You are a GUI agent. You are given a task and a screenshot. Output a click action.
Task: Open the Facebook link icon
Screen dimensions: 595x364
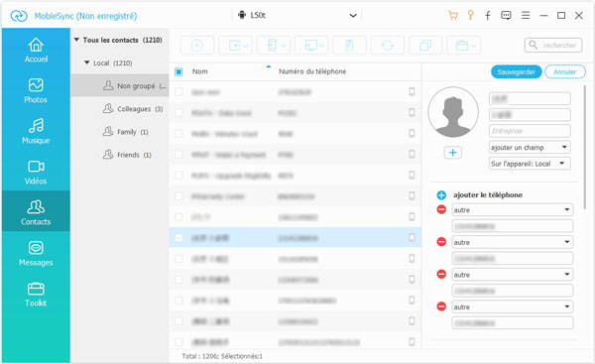[x=488, y=15]
